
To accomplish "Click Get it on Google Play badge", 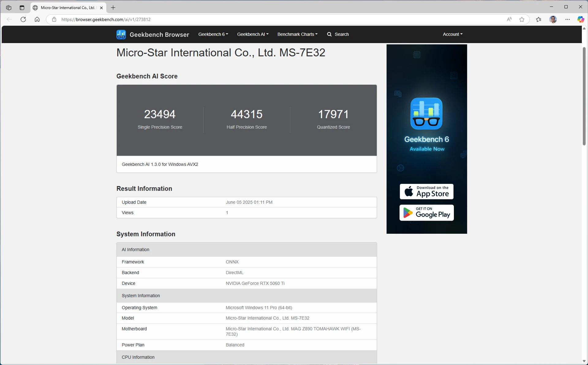I will point(427,213).
